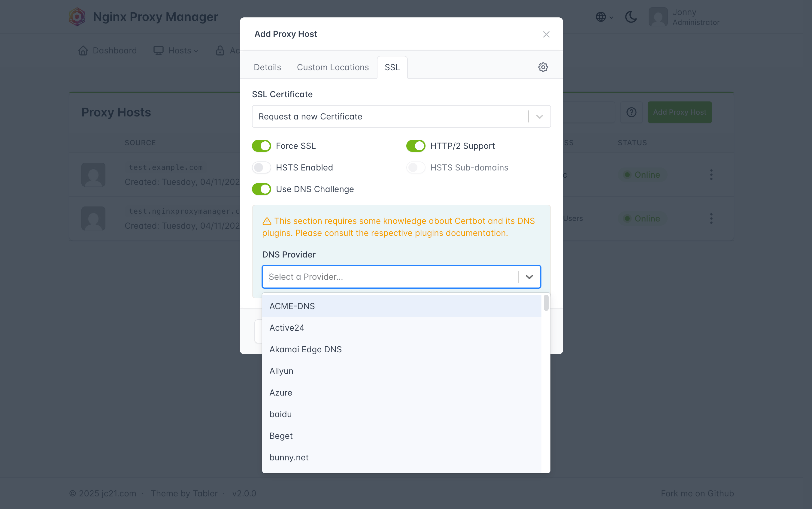This screenshot has height=509, width=812.
Task: Open actions menu for test.nginxproxymanager row
Action: coord(711,218)
